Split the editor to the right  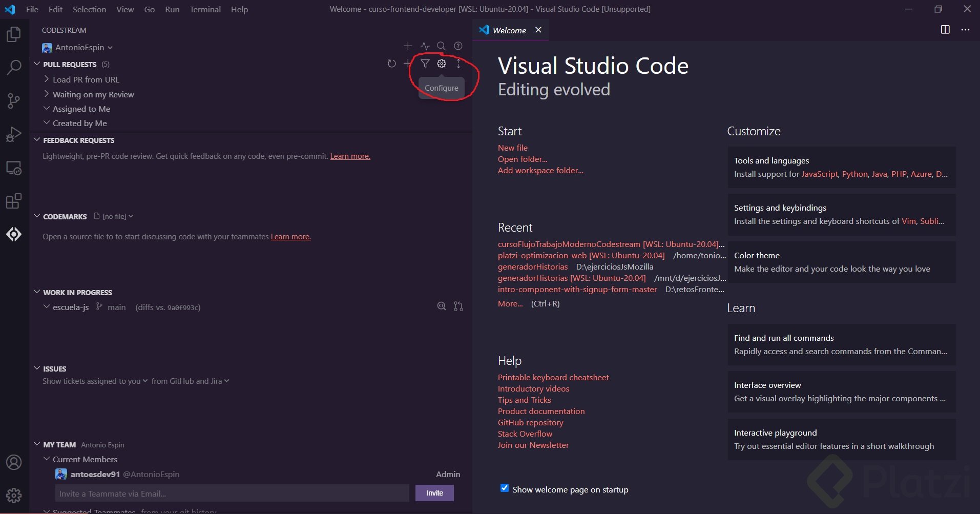[945, 30]
